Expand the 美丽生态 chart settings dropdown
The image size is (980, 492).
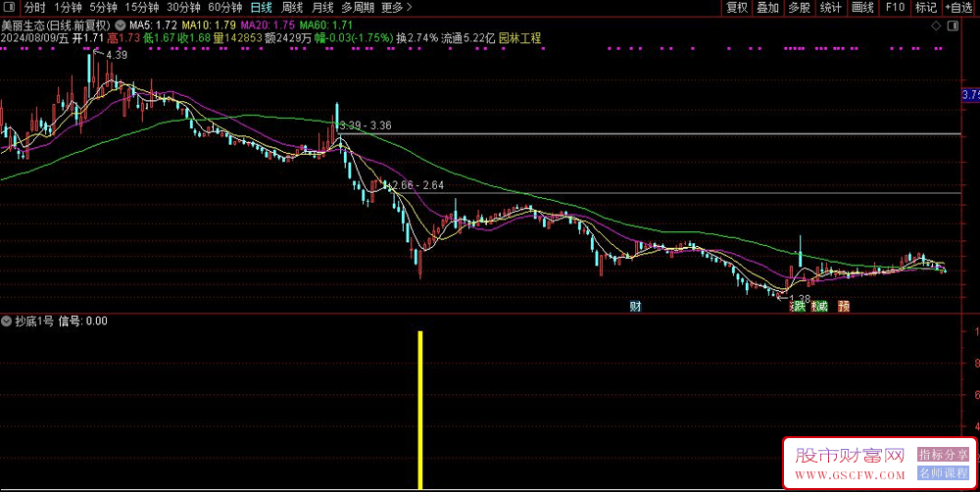click(120, 25)
